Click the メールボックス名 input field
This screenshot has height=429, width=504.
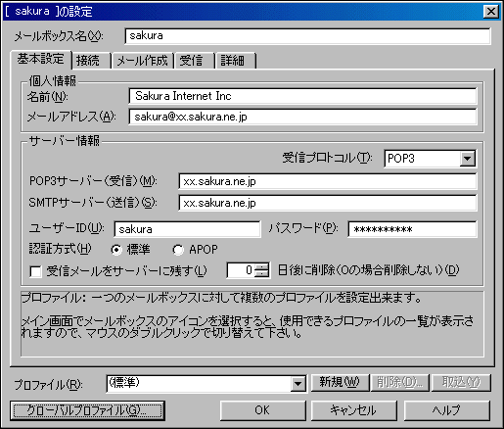point(307,36)
